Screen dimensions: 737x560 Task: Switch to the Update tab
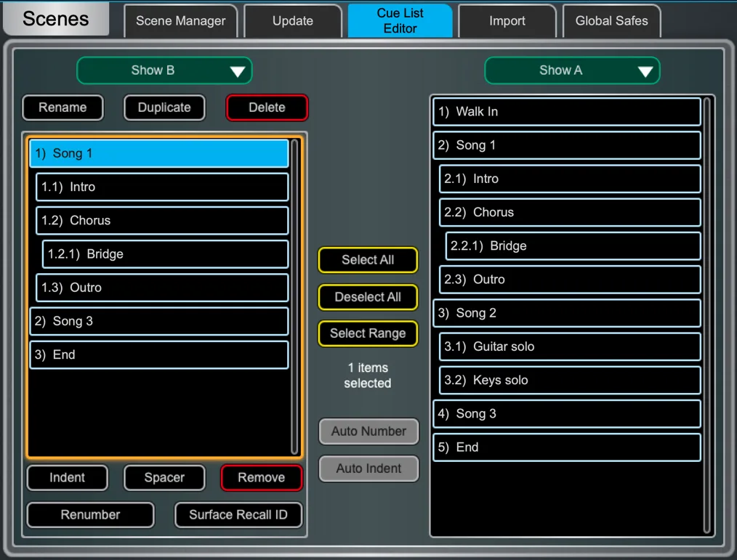[x=293, y=20]
